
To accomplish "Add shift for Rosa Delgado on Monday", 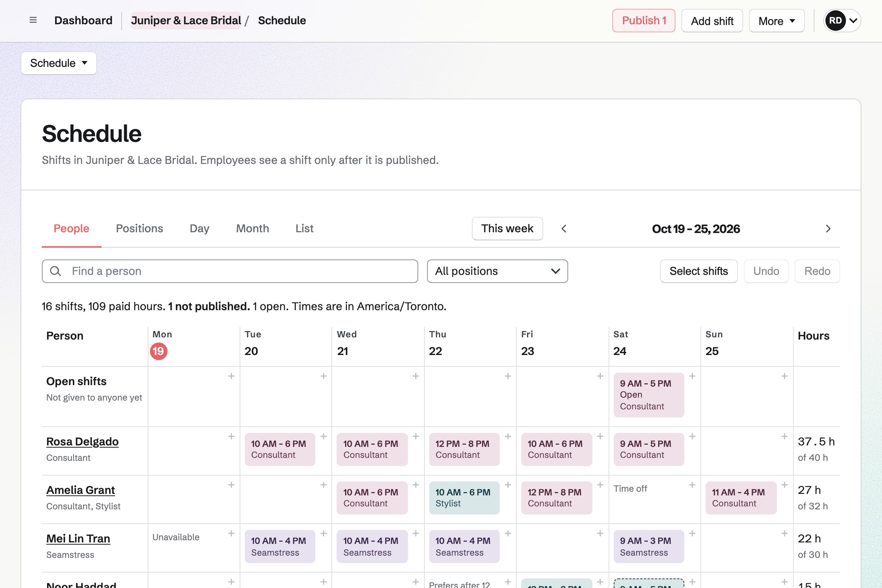I will point(232,437).
